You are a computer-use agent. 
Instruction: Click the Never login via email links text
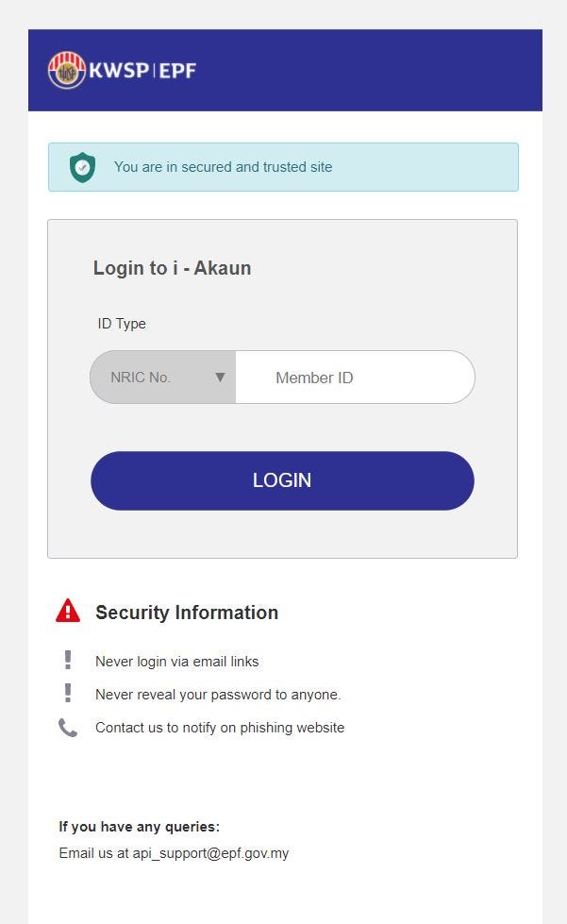(176, 662)
